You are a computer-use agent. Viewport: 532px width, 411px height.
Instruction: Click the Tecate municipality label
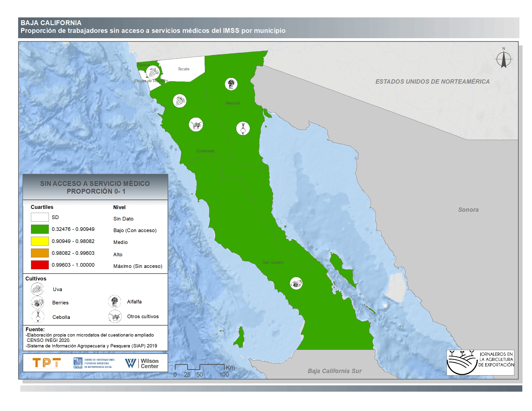click(184, 69)
